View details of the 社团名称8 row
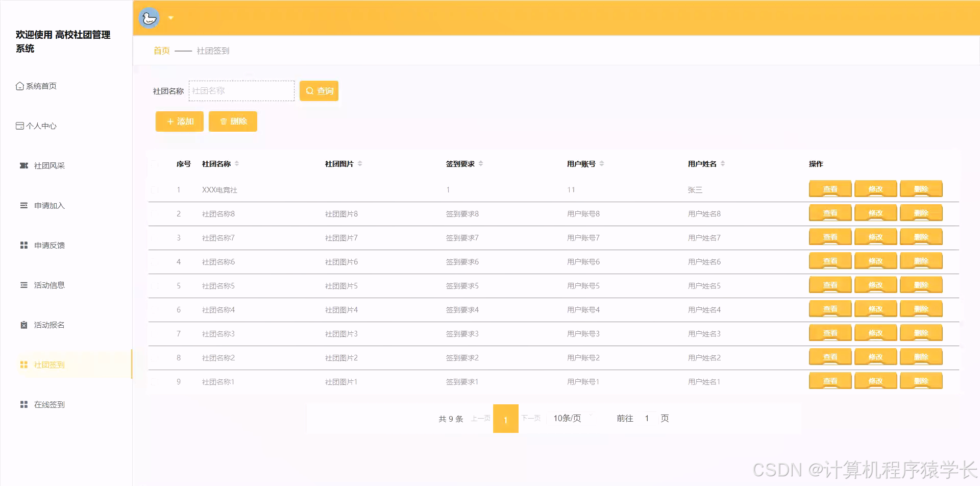 point(830,213)
